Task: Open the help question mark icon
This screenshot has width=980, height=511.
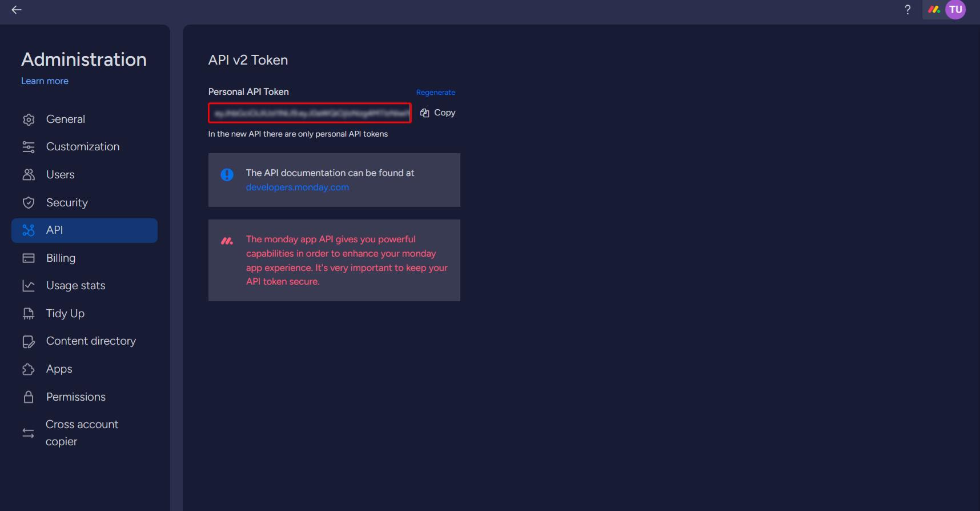Action: (x=907, y=10)
